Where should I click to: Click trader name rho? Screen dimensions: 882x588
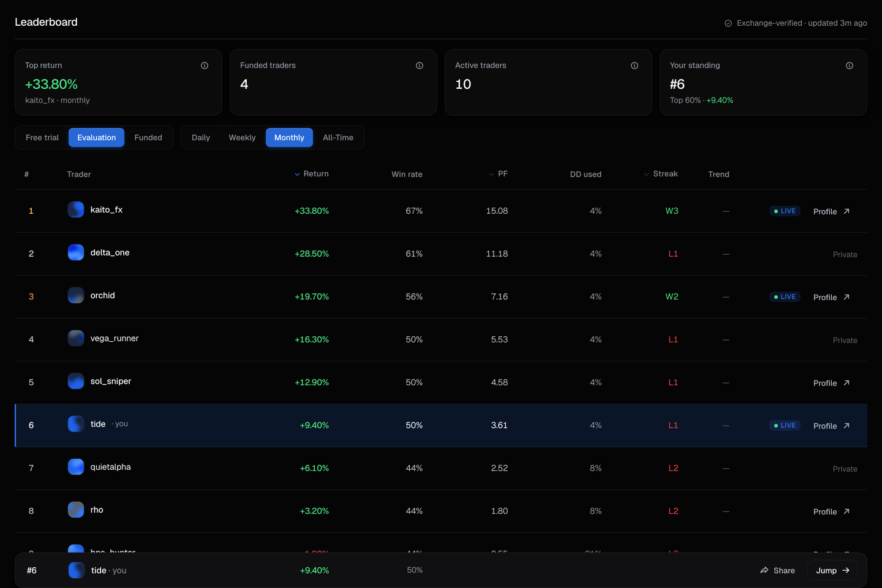pos(97,510)
